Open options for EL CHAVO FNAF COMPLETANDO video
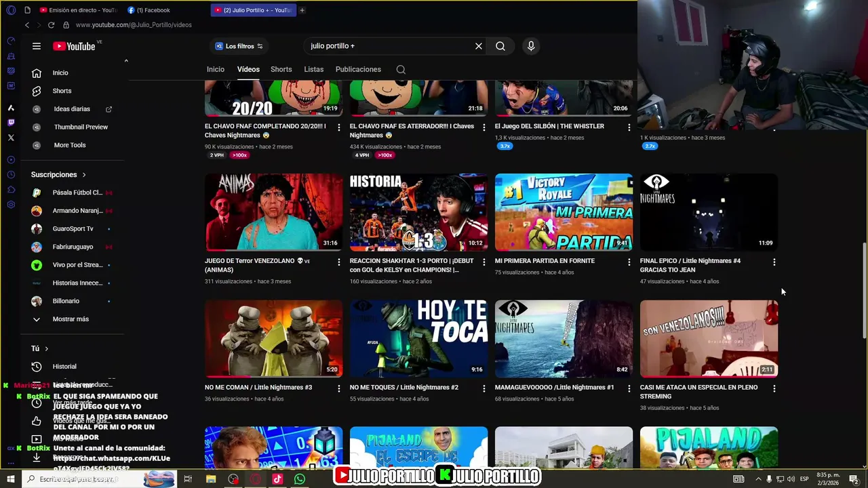 (339, 127)
